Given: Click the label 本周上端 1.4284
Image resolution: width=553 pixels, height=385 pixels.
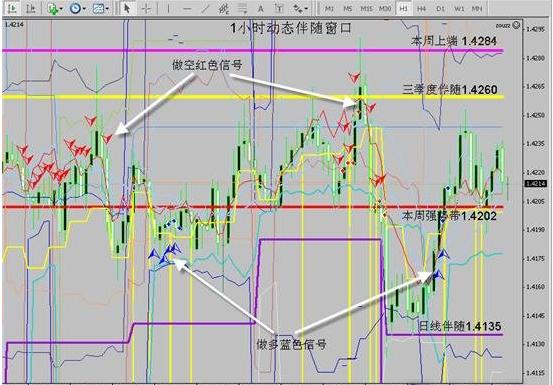Looking at the screenshot, I should (454, 41).
